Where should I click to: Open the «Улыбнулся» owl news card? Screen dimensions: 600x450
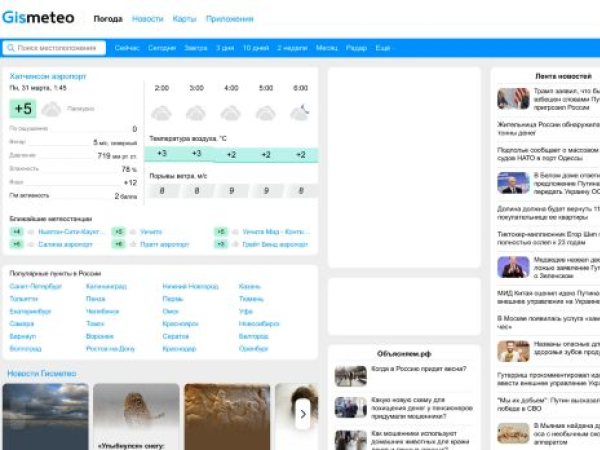coord(136,417)
